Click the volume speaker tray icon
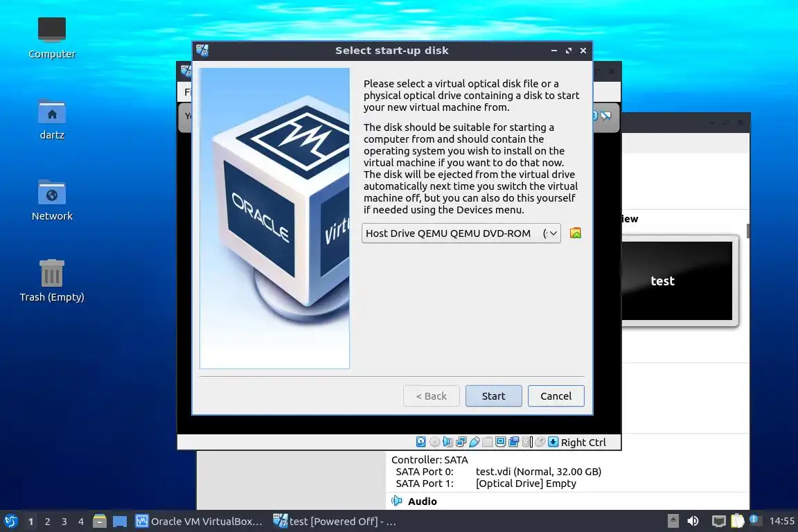The height and width of the screenshot is (532, 798). tap(693, 521)
